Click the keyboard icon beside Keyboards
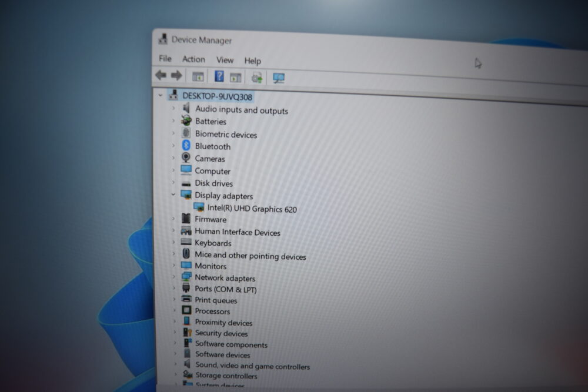 coord(186,242)
